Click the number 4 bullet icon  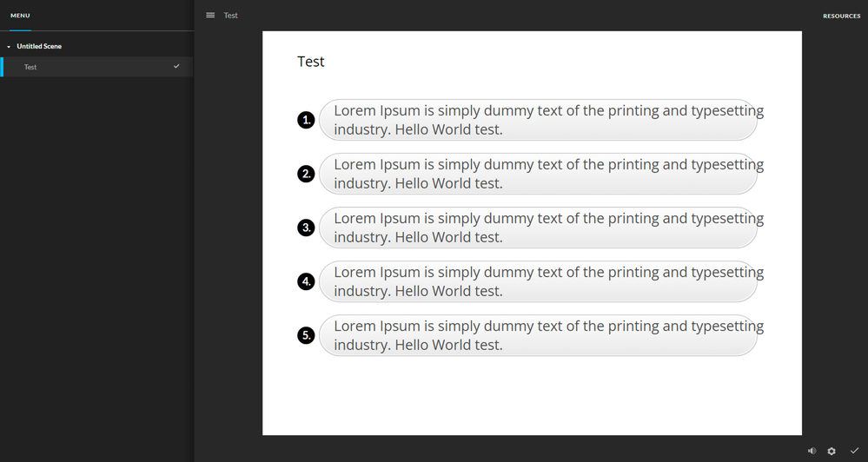tap(306, 281)
